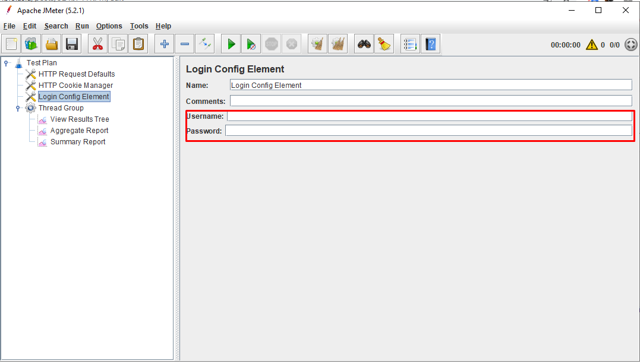Image resolution: width=640 pixels, height=364 pixels.
Task: Select Login Config Element in tree
Action: 74,97
